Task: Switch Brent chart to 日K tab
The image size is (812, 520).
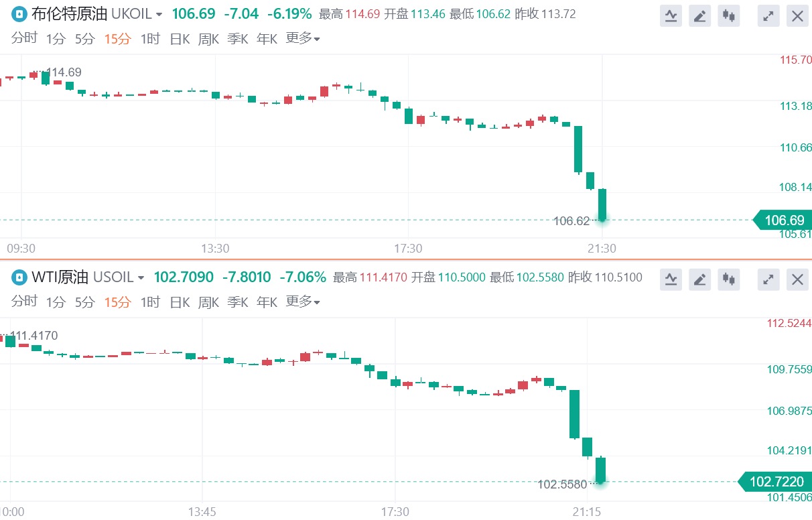Action: click(x=180, y=39)
